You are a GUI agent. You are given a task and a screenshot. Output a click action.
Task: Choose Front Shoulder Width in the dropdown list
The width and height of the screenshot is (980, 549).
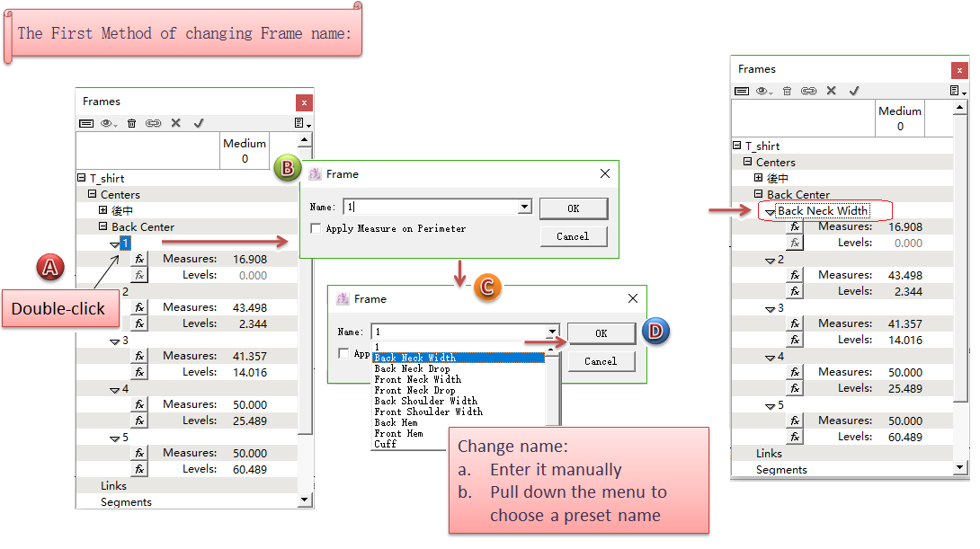[428, 412]
